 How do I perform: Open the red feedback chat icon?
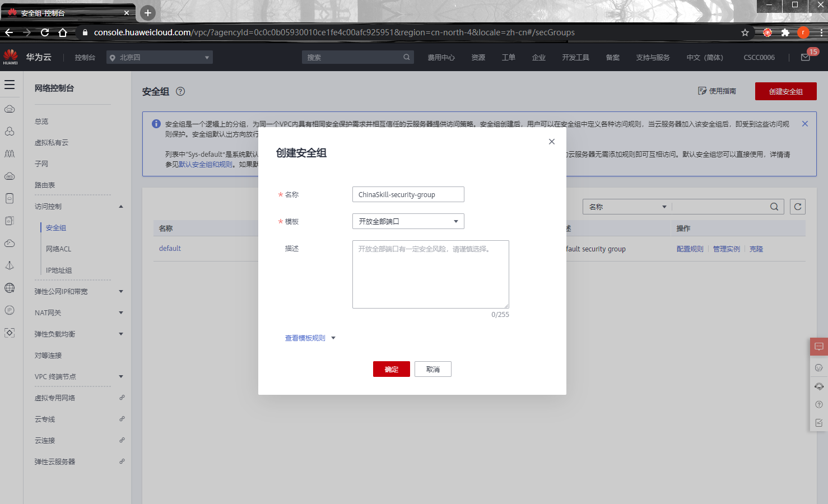819,347
